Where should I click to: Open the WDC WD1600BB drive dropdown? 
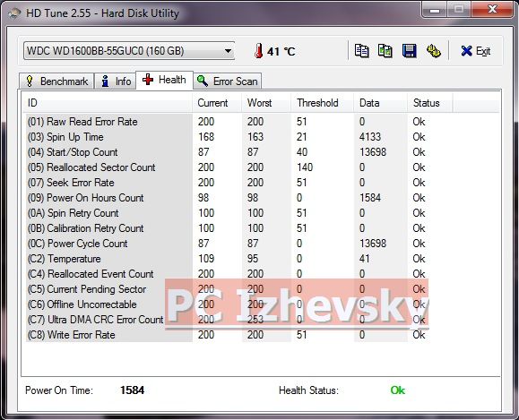(129, 51)
